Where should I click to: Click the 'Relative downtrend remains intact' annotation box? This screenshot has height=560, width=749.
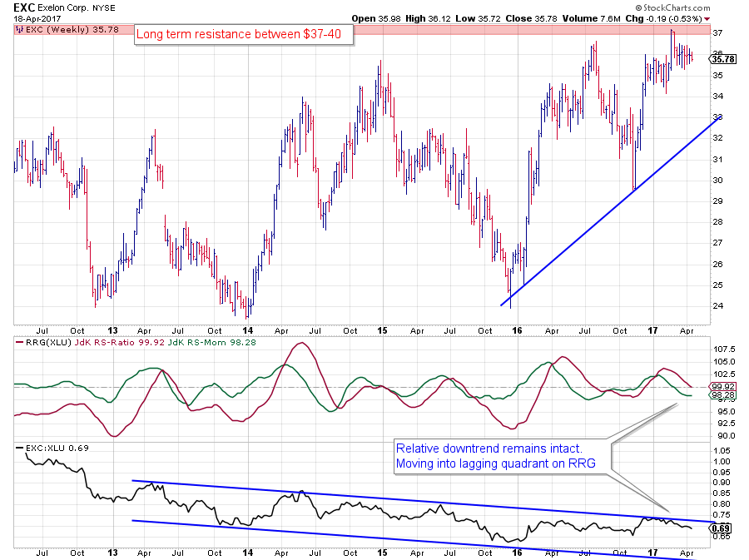503,456
